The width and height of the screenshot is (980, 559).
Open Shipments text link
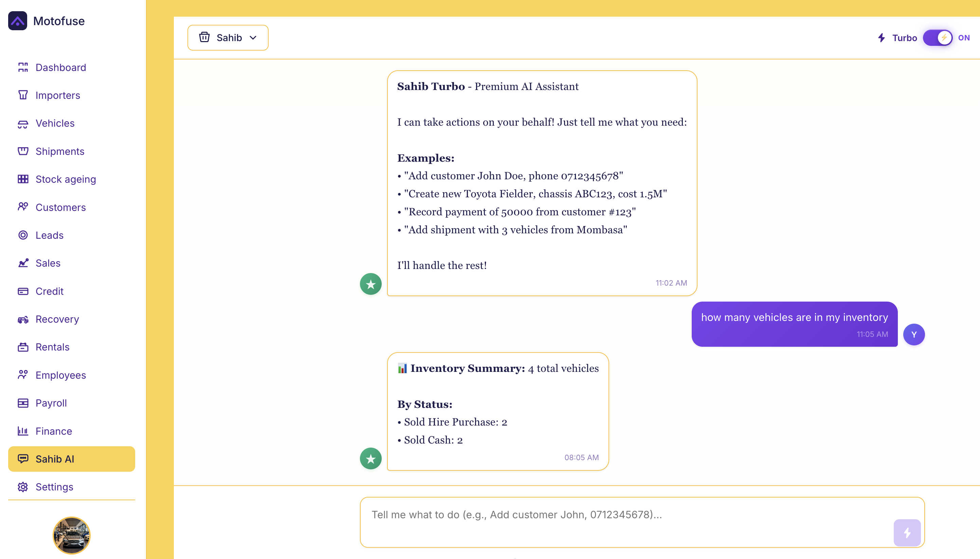coord(60,151)
